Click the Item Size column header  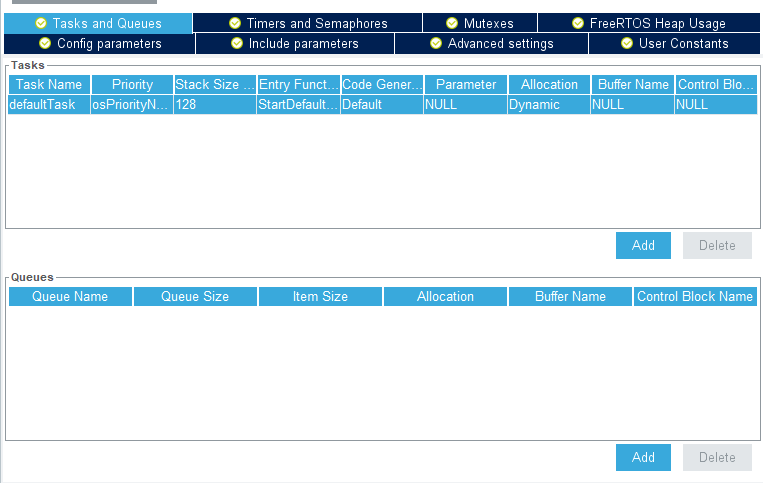click(x=320, y=297)
